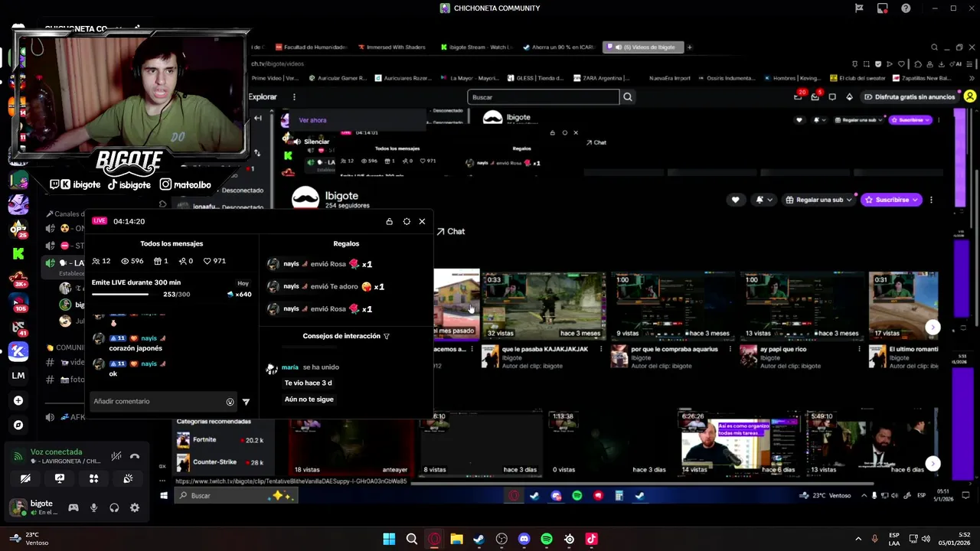The height and width of the screenshot is (551, 980).
Task: Open a new browser tab plus
Action: [689, 47]
